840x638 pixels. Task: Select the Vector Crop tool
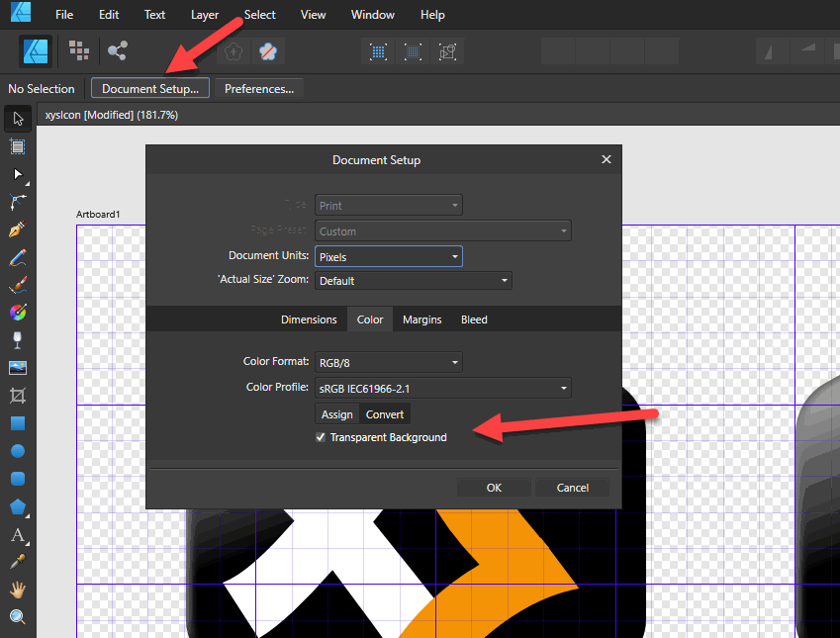tap(18, 396)
